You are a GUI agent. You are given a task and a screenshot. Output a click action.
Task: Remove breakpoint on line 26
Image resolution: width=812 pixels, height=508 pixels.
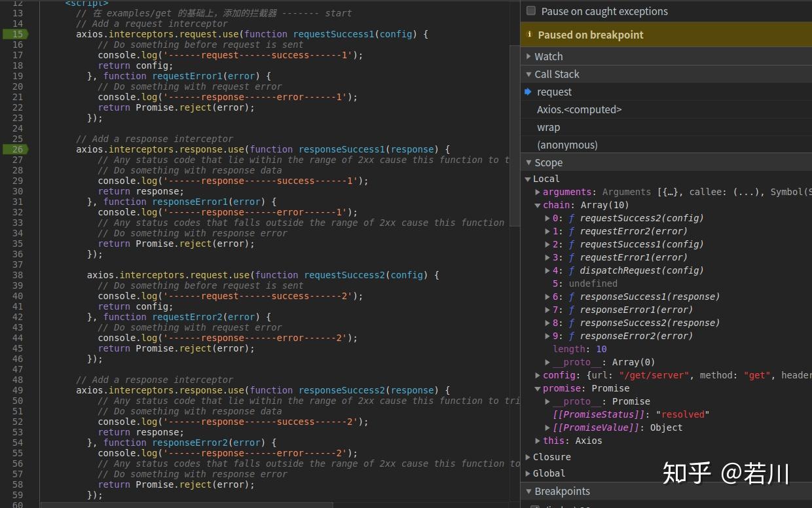tap(16, 149)
